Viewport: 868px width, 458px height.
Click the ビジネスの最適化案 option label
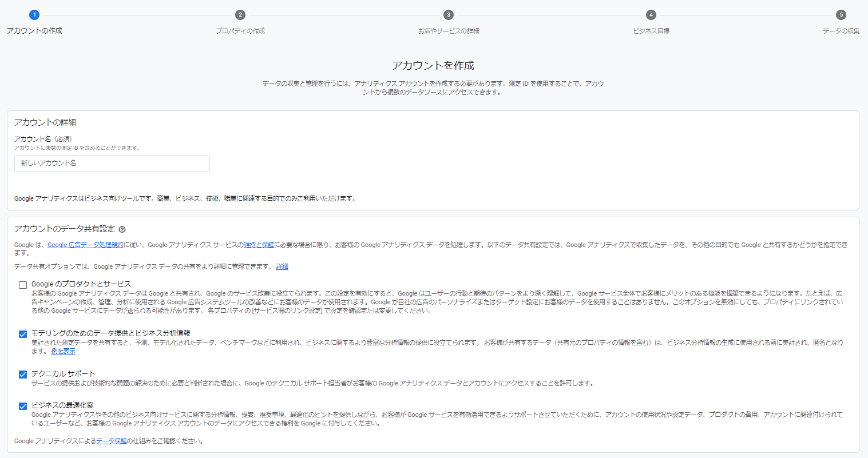coord(62,405)
